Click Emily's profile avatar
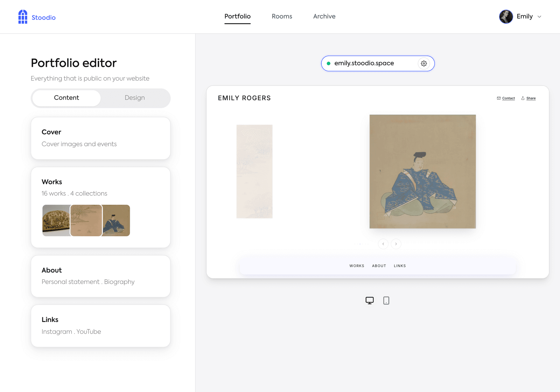 (x=506, y=16)
